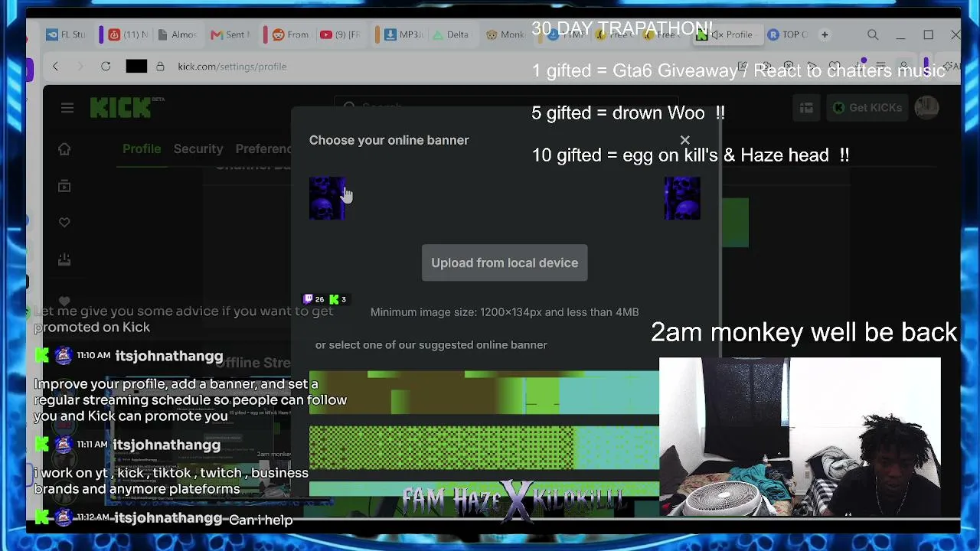Switch to the YouTube (9) browser tab
Image resolution: width=980 pixels, height=551 pixels.
341,34
